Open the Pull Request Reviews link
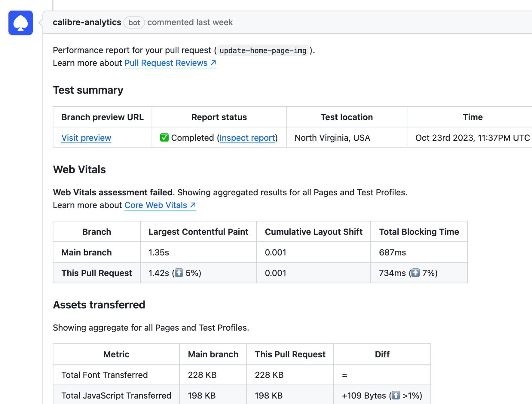 pos(166,63)
